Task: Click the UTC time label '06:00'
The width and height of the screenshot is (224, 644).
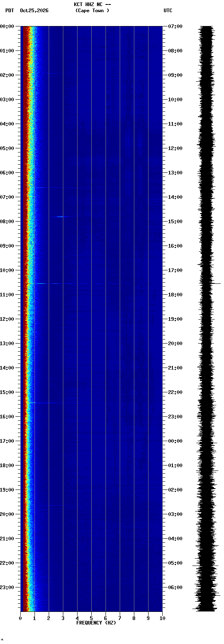Action: click(175, 587)
